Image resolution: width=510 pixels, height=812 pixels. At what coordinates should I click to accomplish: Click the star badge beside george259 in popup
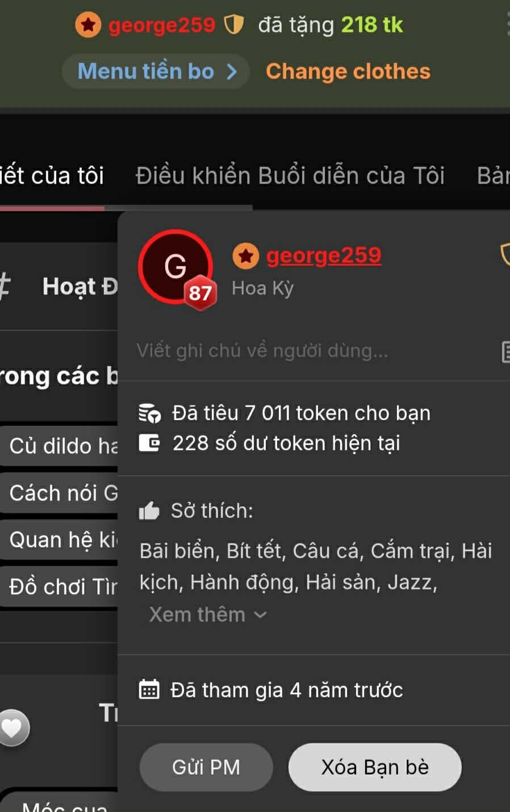tap(246, 256)
